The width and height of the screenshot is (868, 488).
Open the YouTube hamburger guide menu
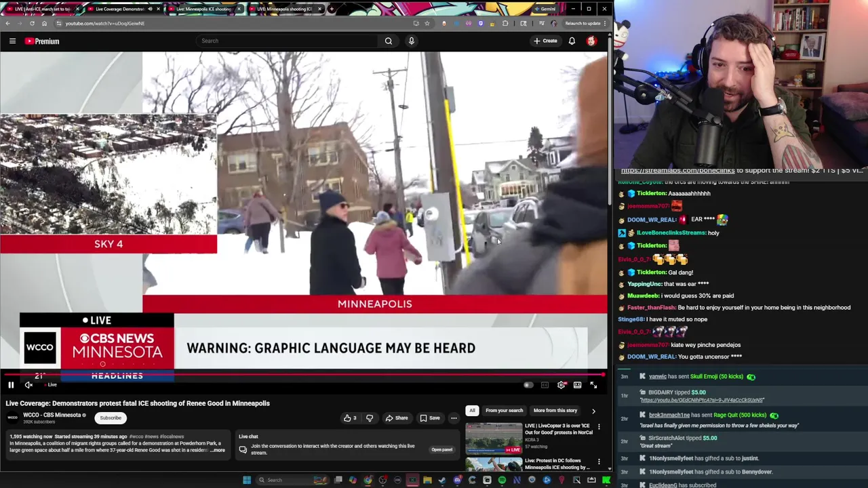12,41
